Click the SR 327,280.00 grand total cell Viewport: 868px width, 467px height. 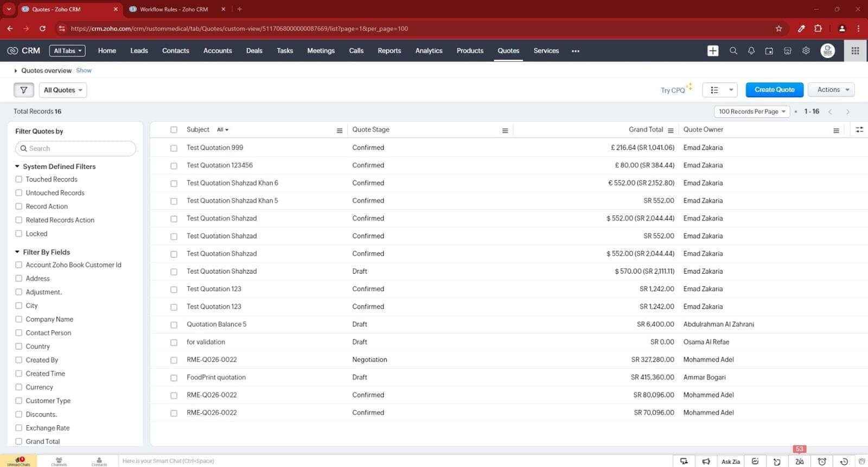coord(653,359)
